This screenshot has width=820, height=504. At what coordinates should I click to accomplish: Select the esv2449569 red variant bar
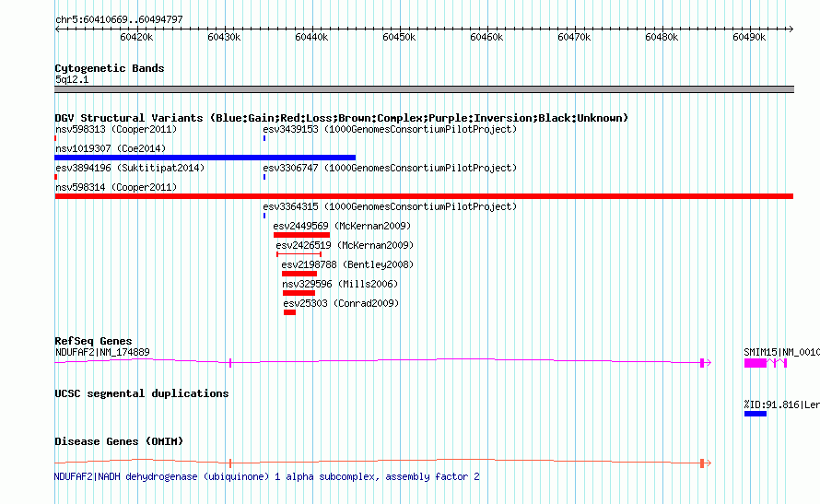pyautogui.click(x=302, y=235)
